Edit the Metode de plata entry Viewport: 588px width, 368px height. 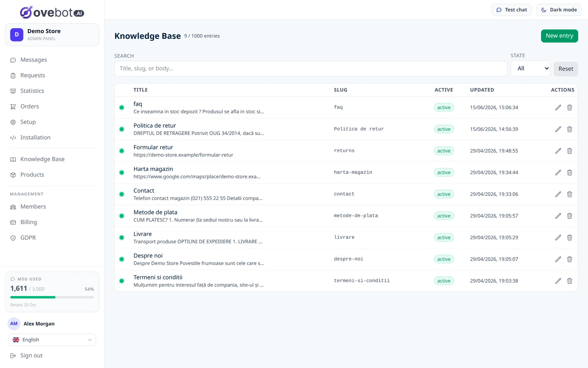tap(558, 216)
